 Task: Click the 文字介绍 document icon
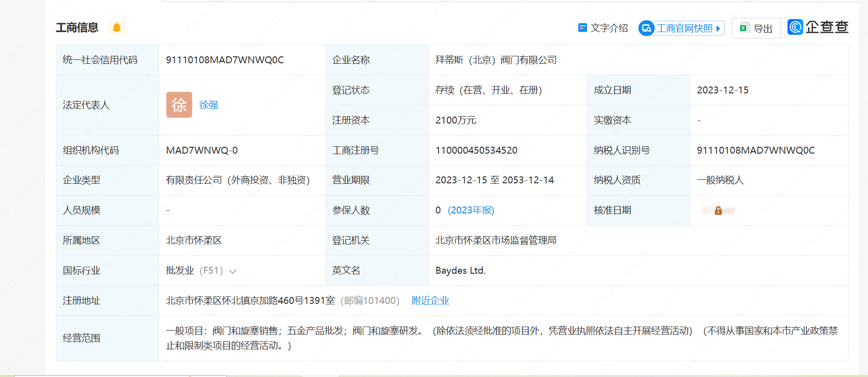click(x=583, y=28)
